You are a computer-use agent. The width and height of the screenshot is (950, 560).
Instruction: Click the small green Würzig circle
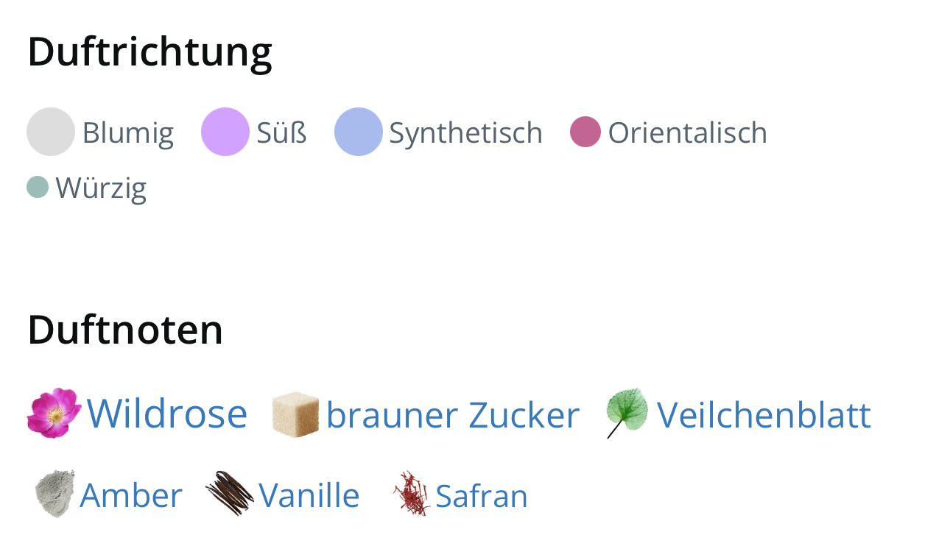38,187
